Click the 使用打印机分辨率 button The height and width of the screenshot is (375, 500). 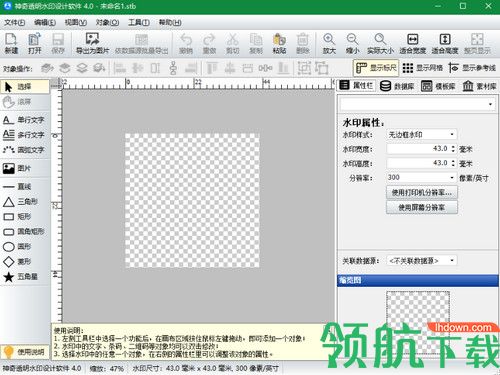[422, 192]
